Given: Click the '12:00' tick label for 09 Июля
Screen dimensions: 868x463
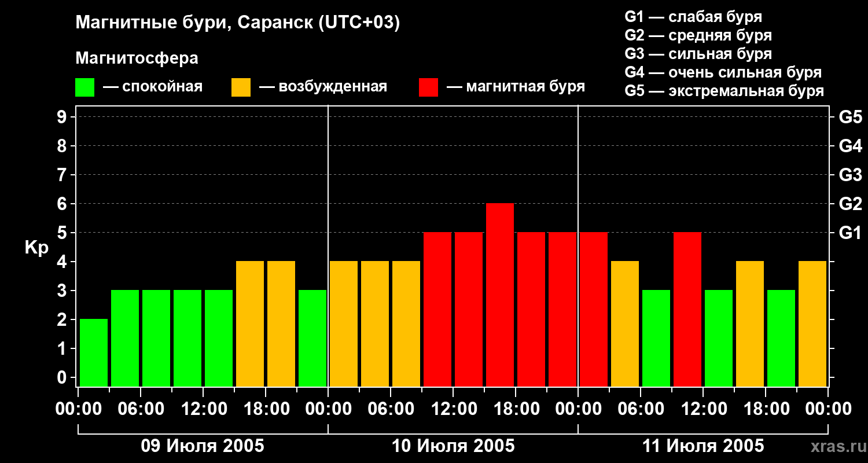Looking at the screenshot, I should (x=203, y=409).
